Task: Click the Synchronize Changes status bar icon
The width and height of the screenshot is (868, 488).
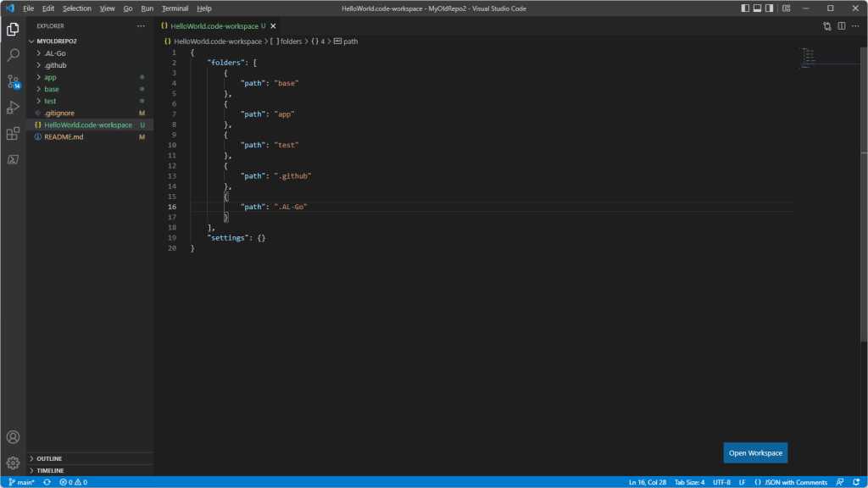Action: pyautogui.click(x=47, y=482)
